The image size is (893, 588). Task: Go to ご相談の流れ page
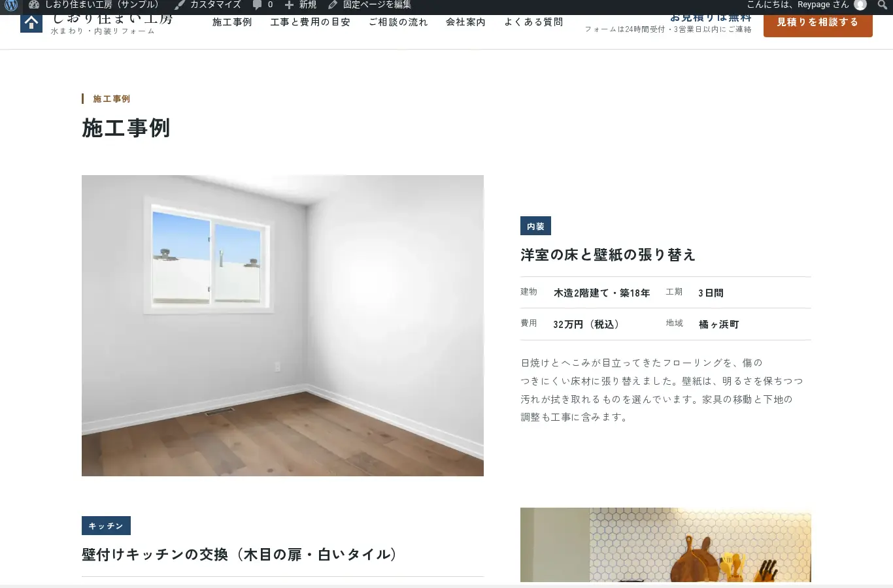(x=398, y=22)
